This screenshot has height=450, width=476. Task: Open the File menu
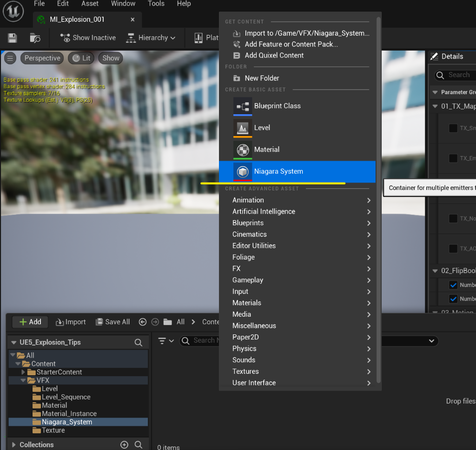coord(39,4)
